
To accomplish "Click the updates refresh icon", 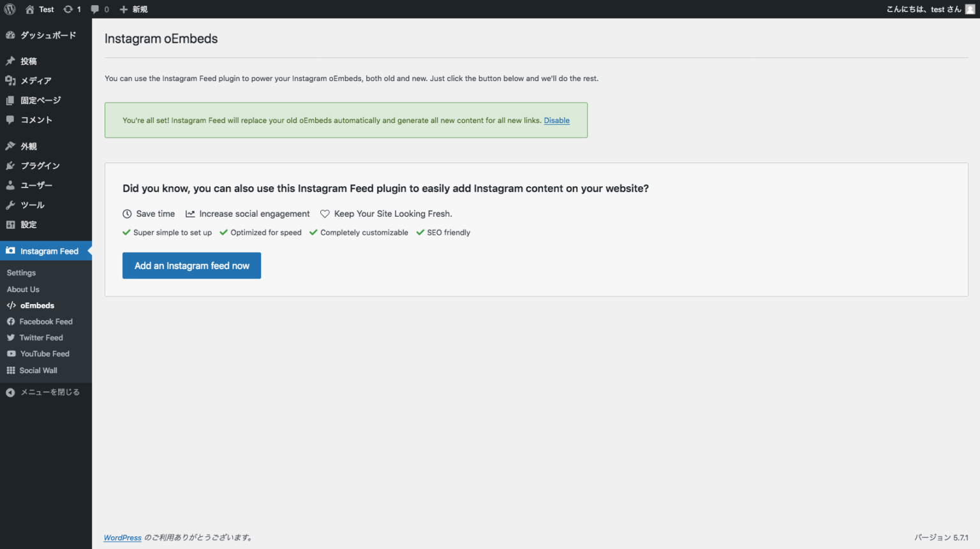I will 68,9.
